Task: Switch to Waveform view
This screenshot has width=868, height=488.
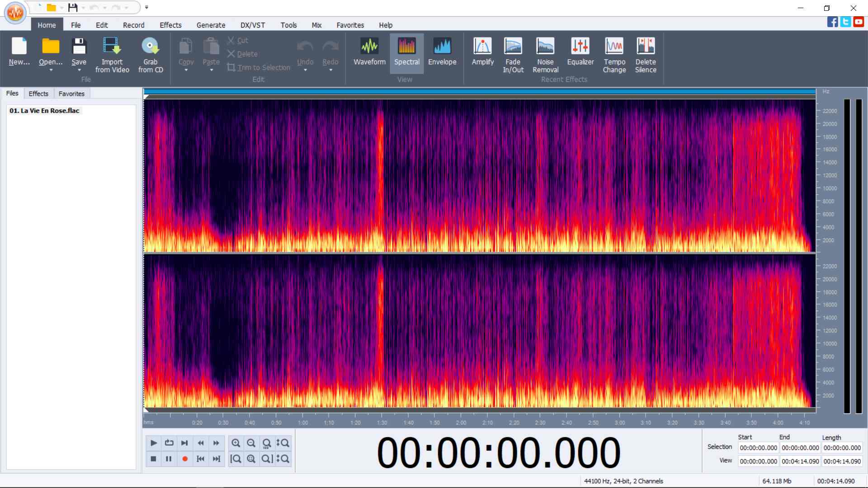Action: [x=369, y=53]
